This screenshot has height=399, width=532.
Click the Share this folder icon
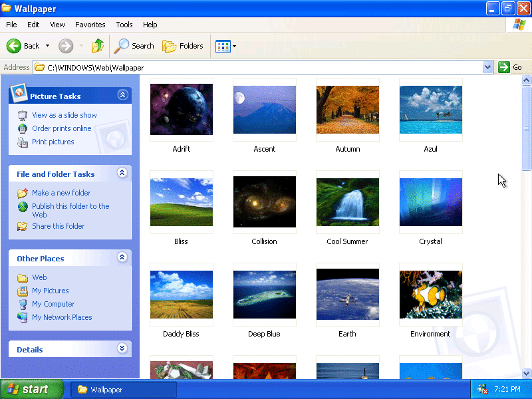click(23, 226)
